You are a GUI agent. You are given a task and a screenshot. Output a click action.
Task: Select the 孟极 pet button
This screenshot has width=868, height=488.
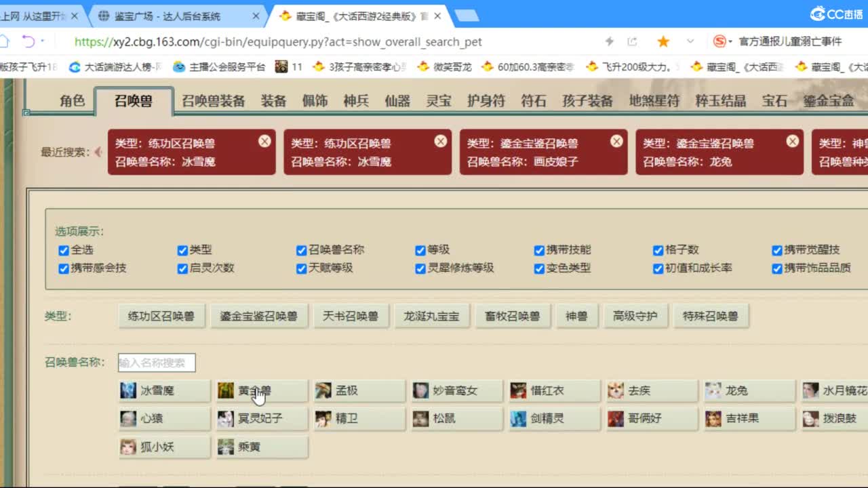(360, 390)
